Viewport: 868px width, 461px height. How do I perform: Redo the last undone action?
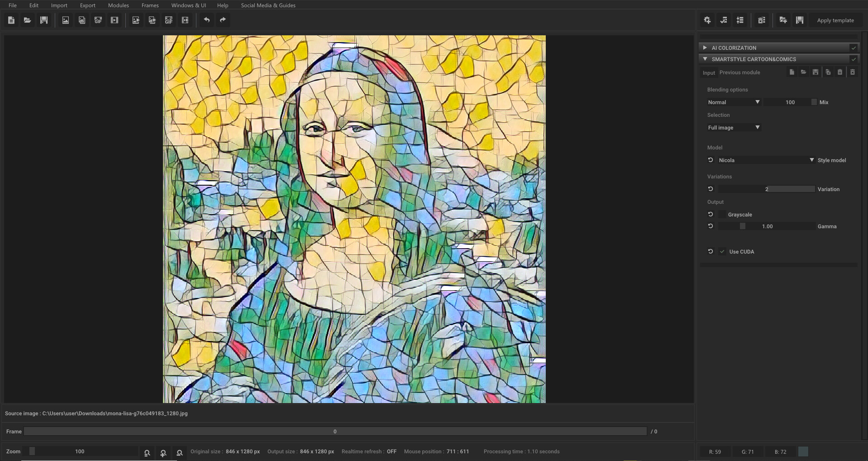[x=222, y=20]
